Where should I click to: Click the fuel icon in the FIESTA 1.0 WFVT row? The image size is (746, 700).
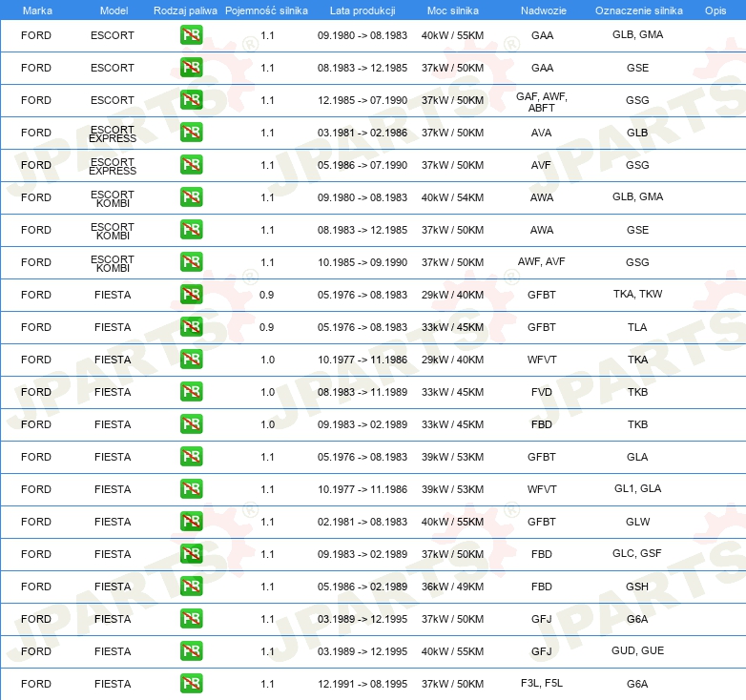(x=191, y=359)
